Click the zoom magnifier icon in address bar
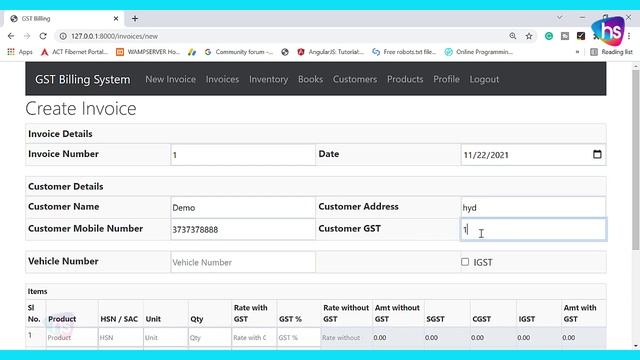 513,36
